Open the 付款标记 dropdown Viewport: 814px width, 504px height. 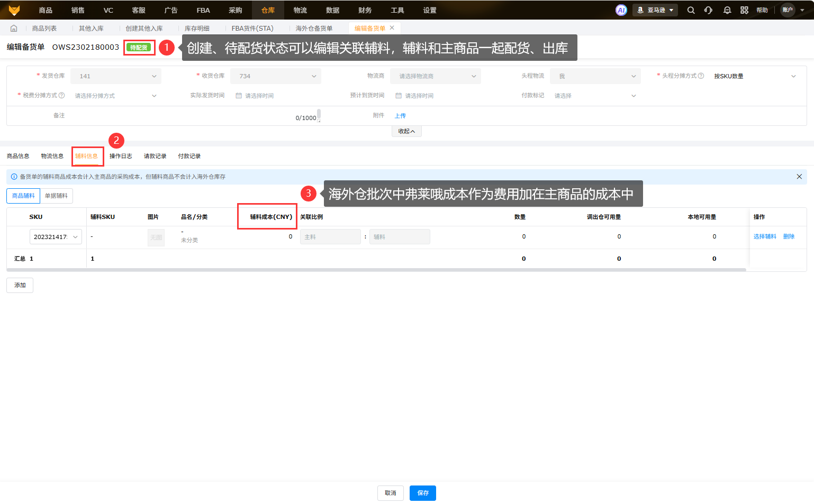click(595, 96)
